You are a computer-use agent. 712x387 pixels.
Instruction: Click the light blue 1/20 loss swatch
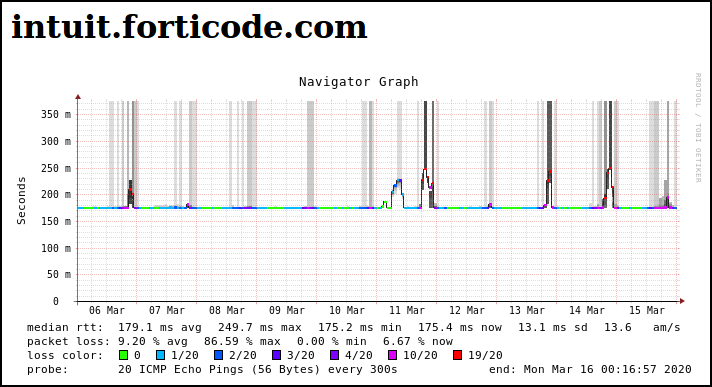click(x=160, y=355)
